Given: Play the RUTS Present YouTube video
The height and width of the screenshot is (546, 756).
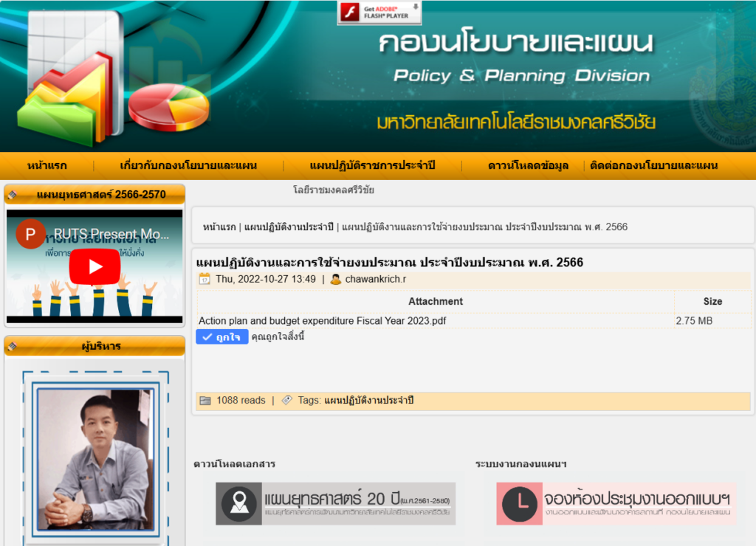Looking at the screenshot, I should tap(94, 266).
